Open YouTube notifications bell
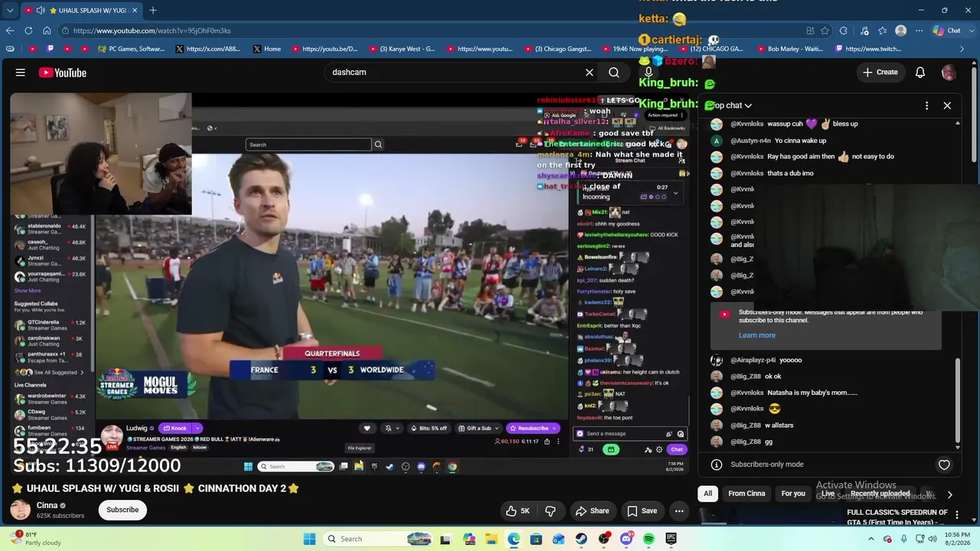 (920, 73)
